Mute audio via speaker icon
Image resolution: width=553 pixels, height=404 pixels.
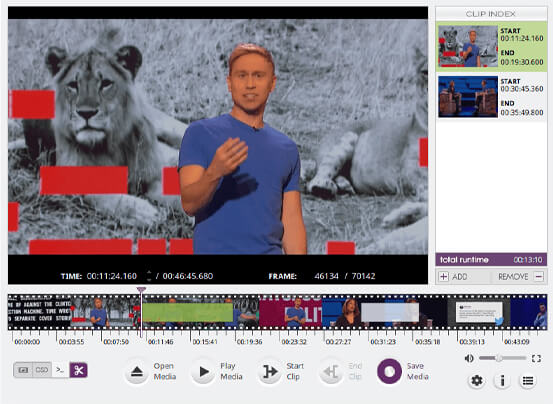coord(469,359)
